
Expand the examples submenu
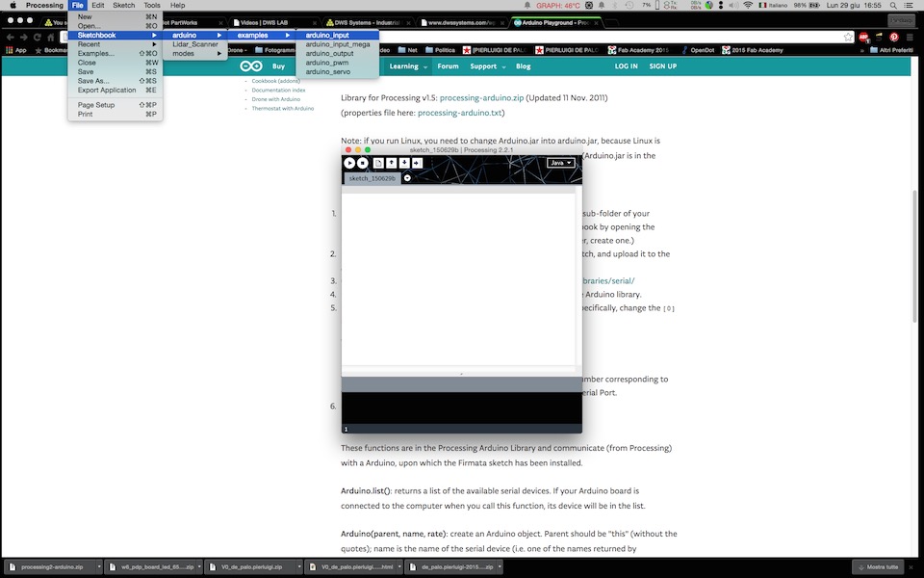(x=262, y=35)
